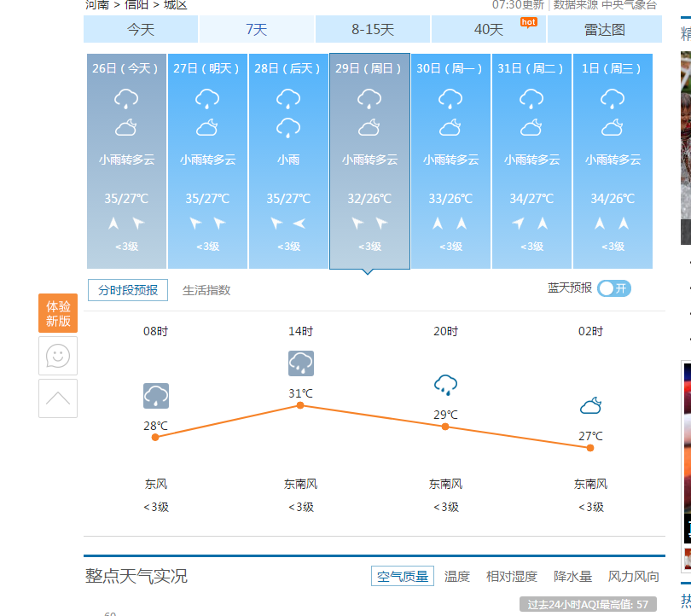Click the back-to-top arrow icon
Screen dimensions: 691x616
pos(58,398)
